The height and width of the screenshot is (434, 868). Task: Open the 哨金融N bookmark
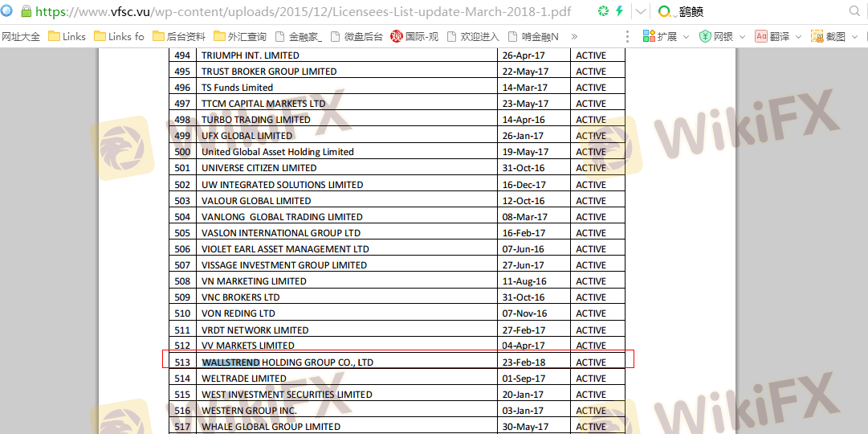click(532, 37)
